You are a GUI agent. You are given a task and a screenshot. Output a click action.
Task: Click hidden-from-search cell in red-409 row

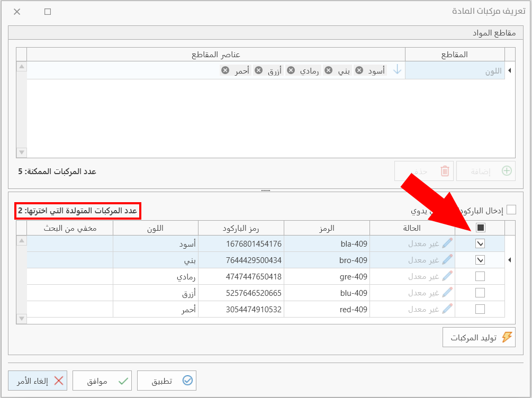click(70, 309)
